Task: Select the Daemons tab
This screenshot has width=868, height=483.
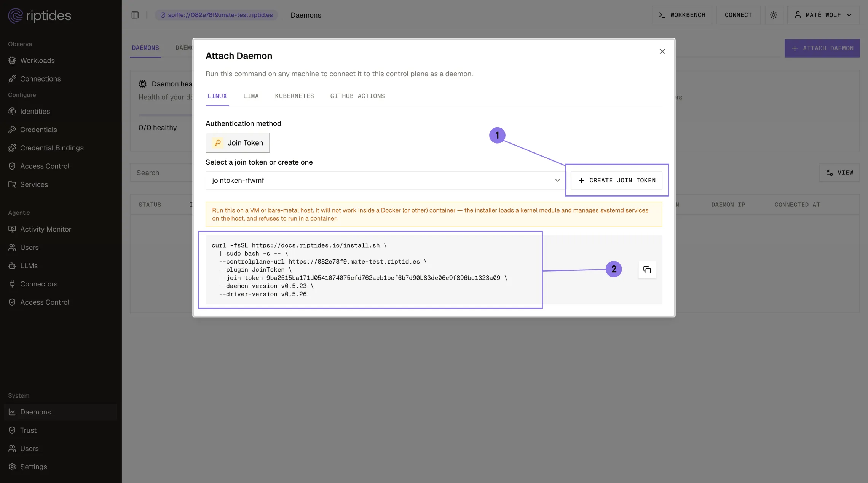Action: 145,48
